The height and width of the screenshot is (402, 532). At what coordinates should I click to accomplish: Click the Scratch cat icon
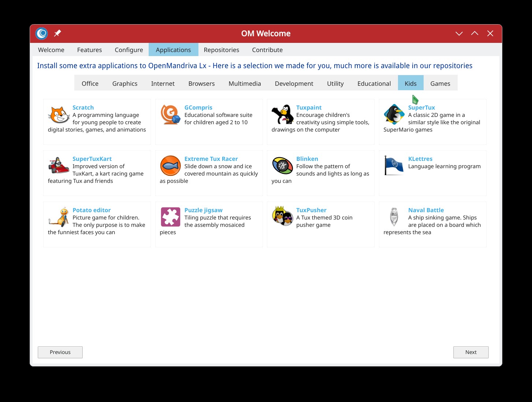[x=59, y=115]
